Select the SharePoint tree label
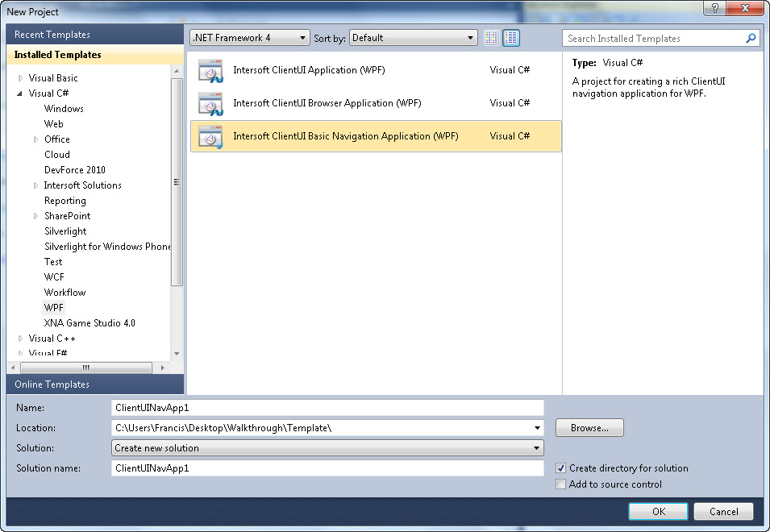This screenshot has width=770, height=532. coord(67,216)
